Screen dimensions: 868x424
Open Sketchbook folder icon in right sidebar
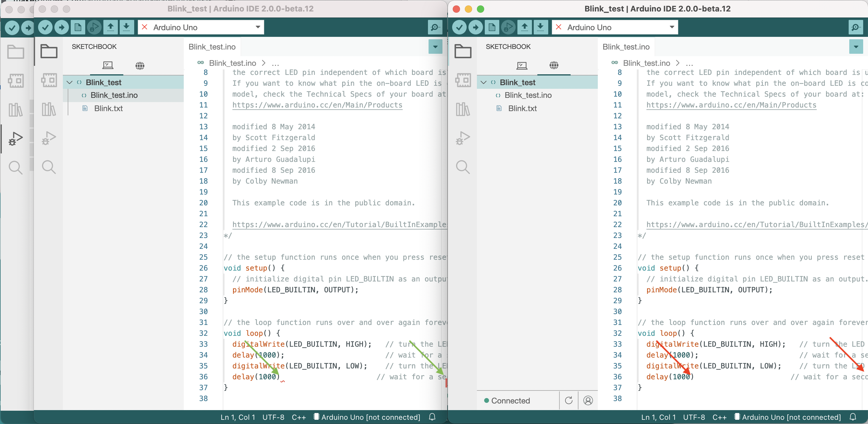[463, 52]
